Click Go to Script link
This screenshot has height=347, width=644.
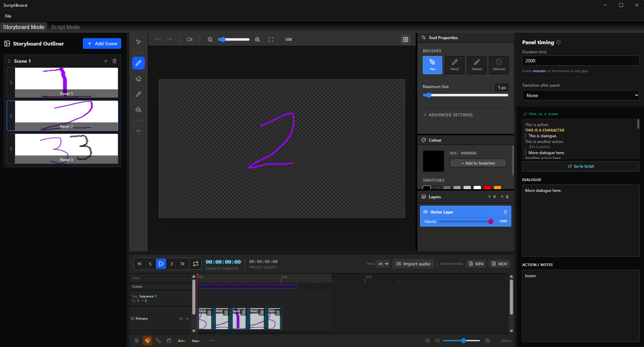pos(581,166)
